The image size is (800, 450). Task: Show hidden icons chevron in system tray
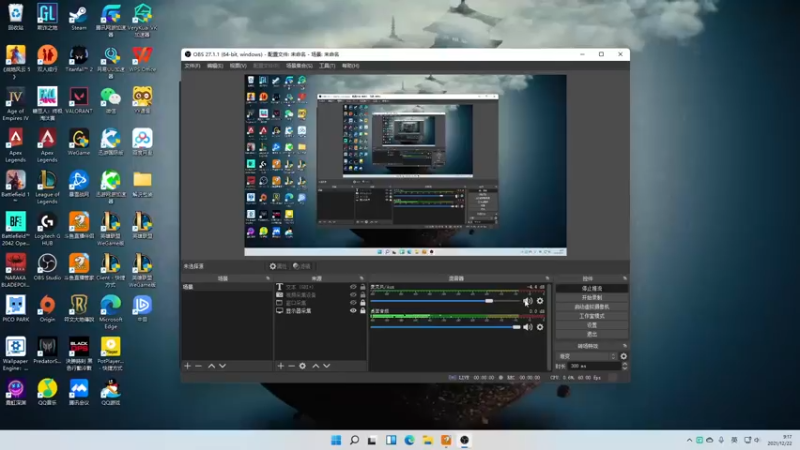coord(689,440)
